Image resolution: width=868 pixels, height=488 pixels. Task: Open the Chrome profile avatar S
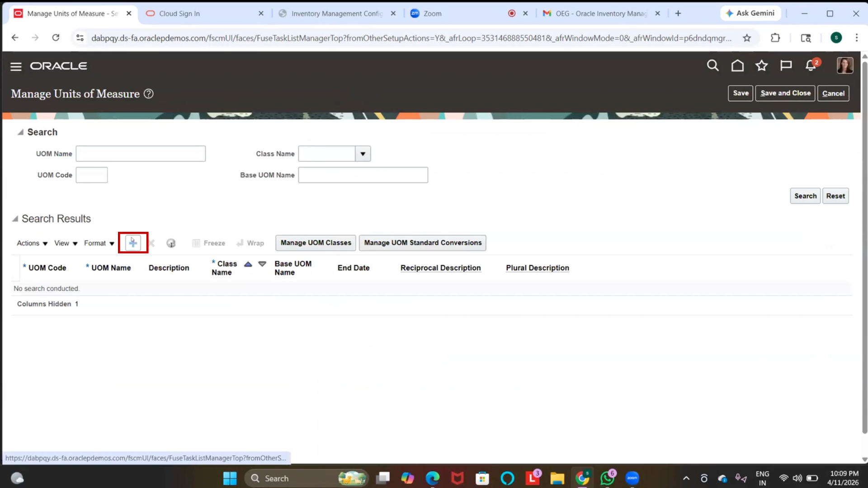click(x=836, y=38)
